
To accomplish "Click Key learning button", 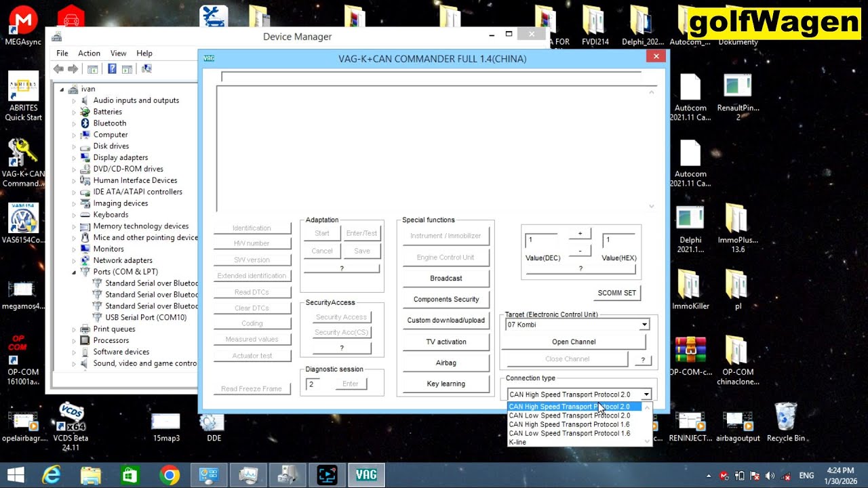I will pyautogui.click(x=446, y=384).
